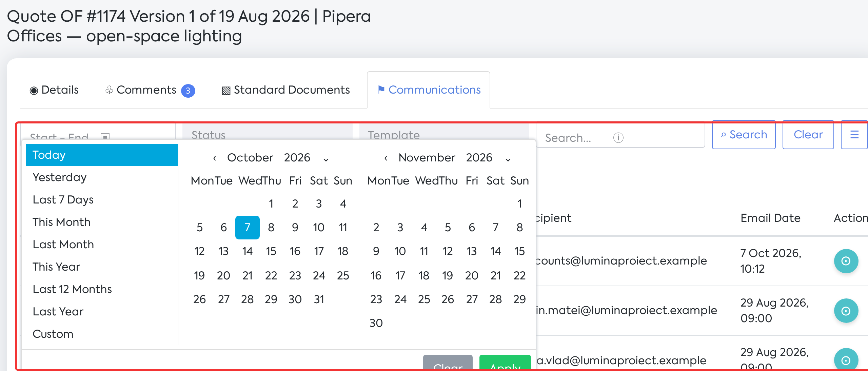The image size is (868, 371).
Task: Click the Clear filters button beside Search
Action: (808, 135)
